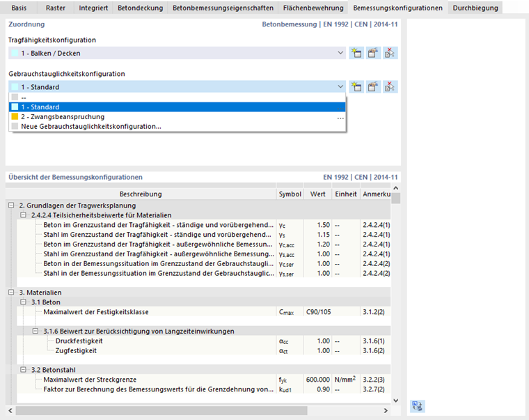Click the Beschreibung column header

[141, 194]
